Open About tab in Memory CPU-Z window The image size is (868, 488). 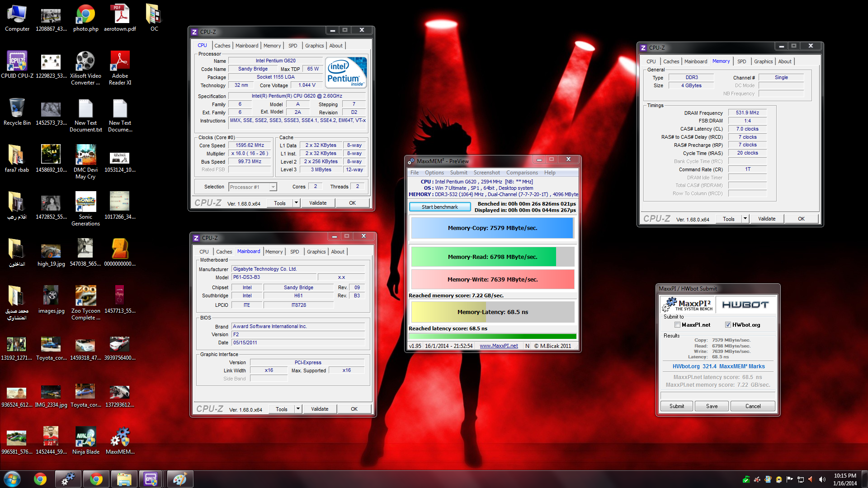pos(785,61)
